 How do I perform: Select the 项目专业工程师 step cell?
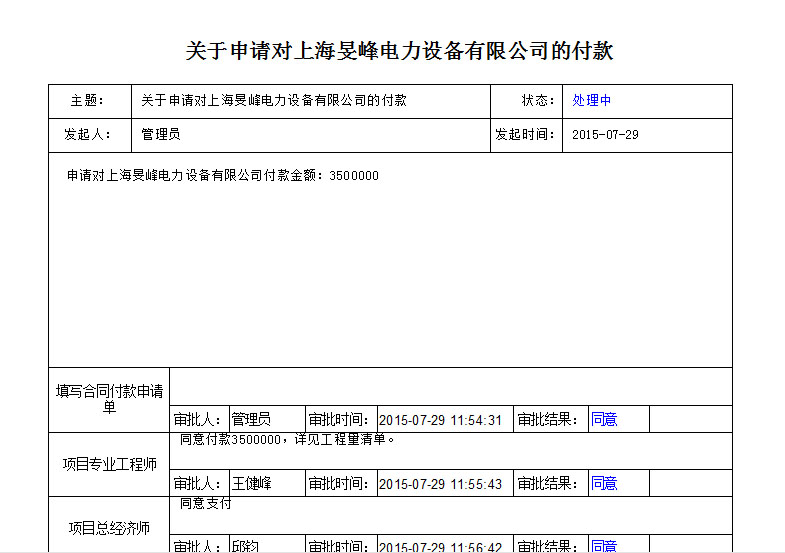tap(109, 464)
